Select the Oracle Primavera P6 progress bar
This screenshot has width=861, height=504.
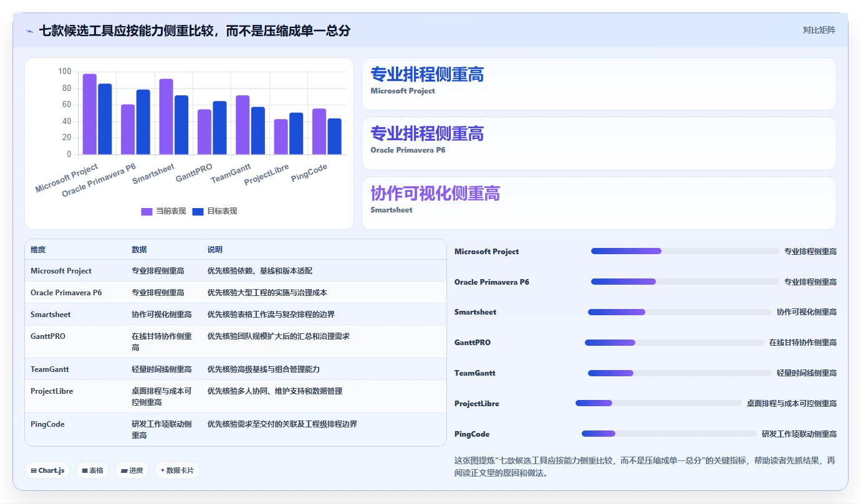tap(685, 282)
